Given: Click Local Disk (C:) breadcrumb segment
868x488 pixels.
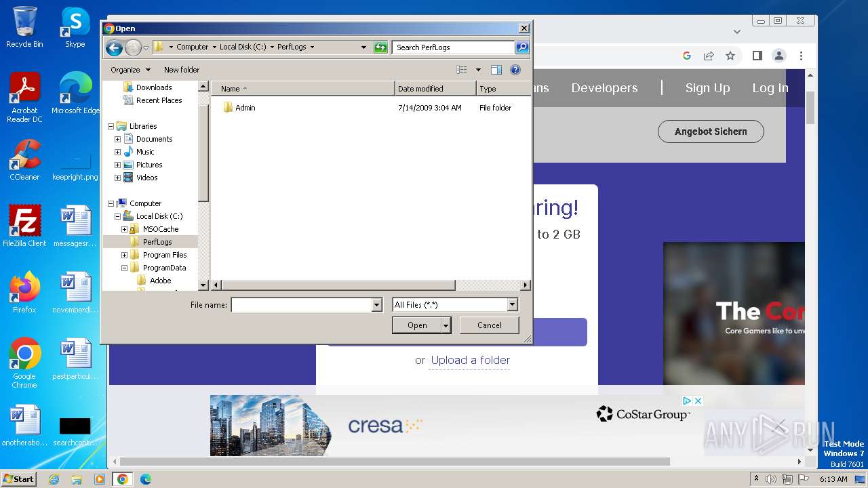Looking at the screenshot, I should 243,47.
